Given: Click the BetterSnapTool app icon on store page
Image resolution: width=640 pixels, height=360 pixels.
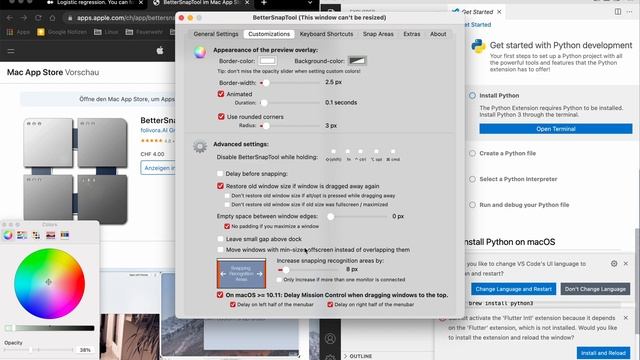Looking at the screenshot, I should click(x=76, y=171).
